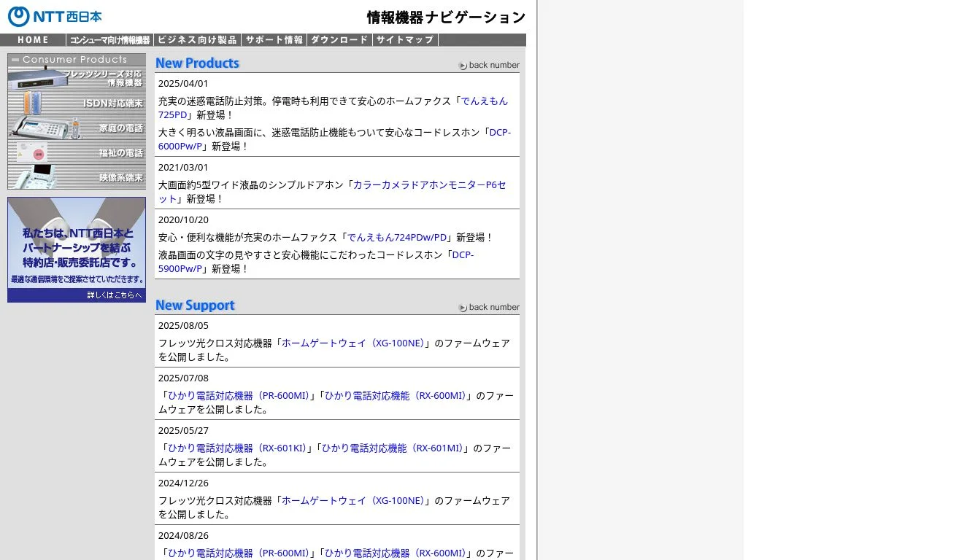
Task: Select 家庭の電話 product image
Action: 77,128
